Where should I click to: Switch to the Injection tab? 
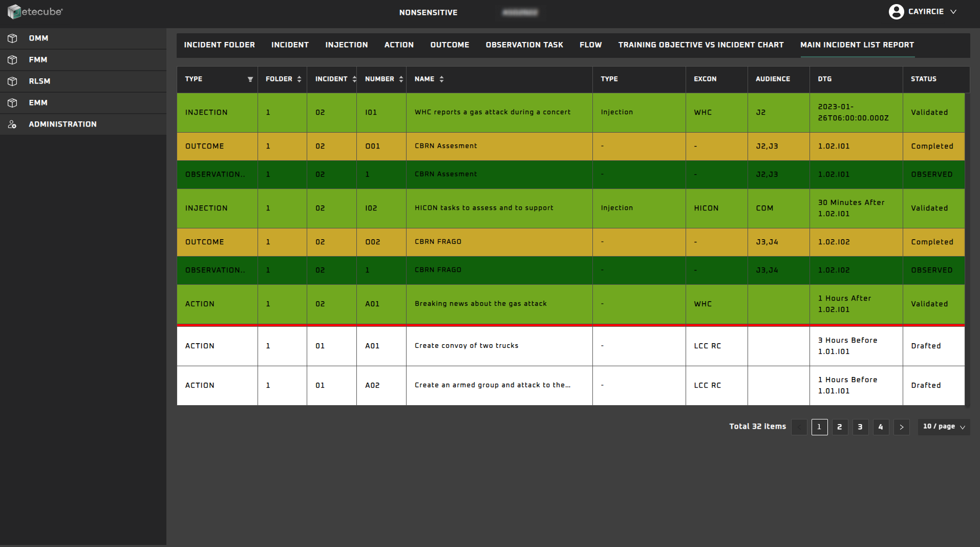(347, 45)
